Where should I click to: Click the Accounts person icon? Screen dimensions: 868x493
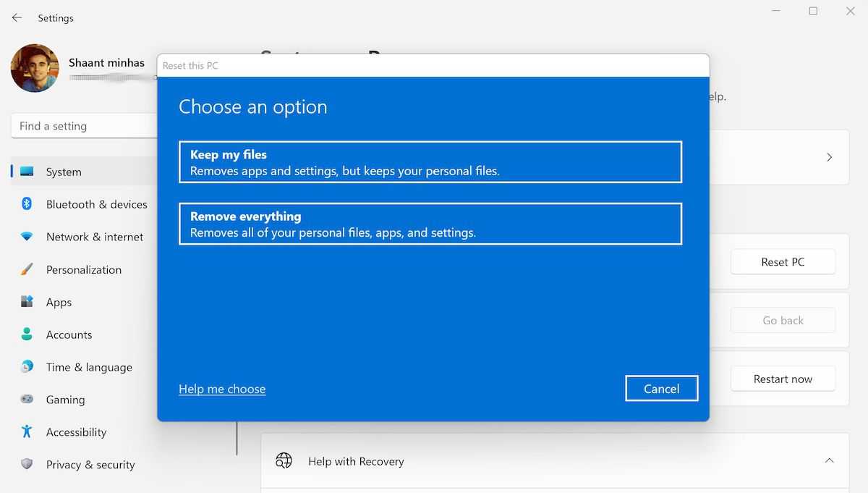click(27, 334)
